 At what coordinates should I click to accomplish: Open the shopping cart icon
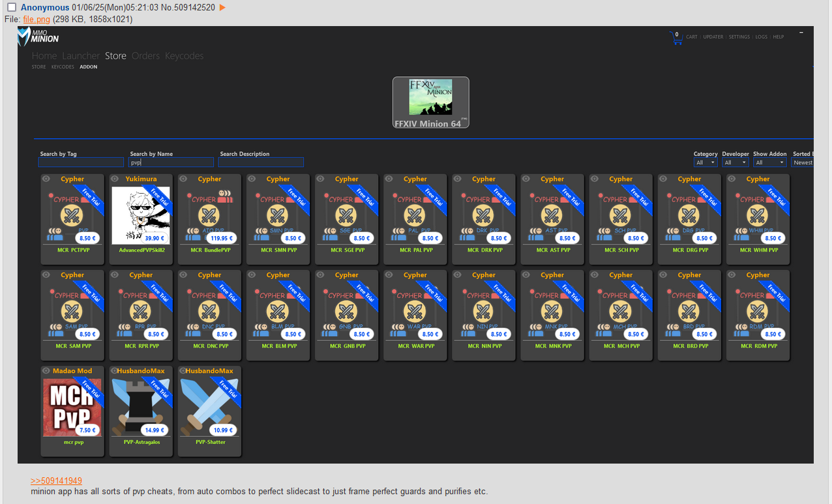(676, 38)
